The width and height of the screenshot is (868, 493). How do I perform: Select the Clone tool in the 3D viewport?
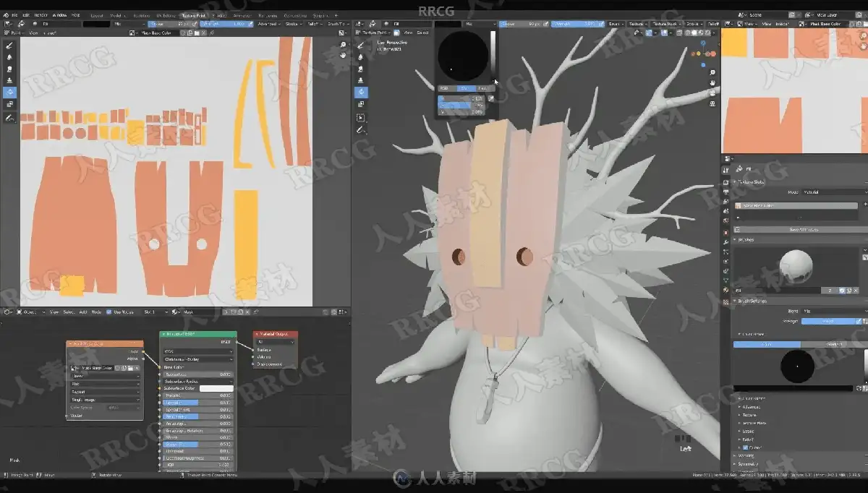click(361, 80)
